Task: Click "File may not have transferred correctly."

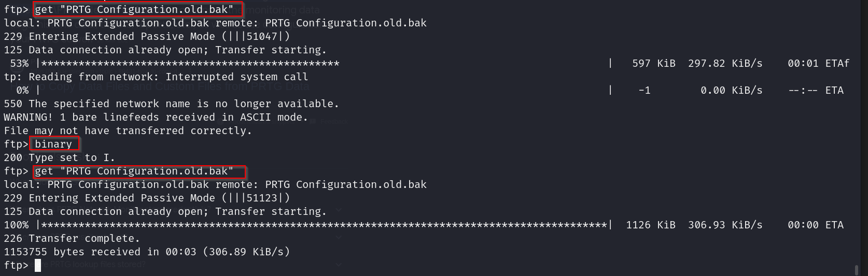Action: [x=128, y=130]
